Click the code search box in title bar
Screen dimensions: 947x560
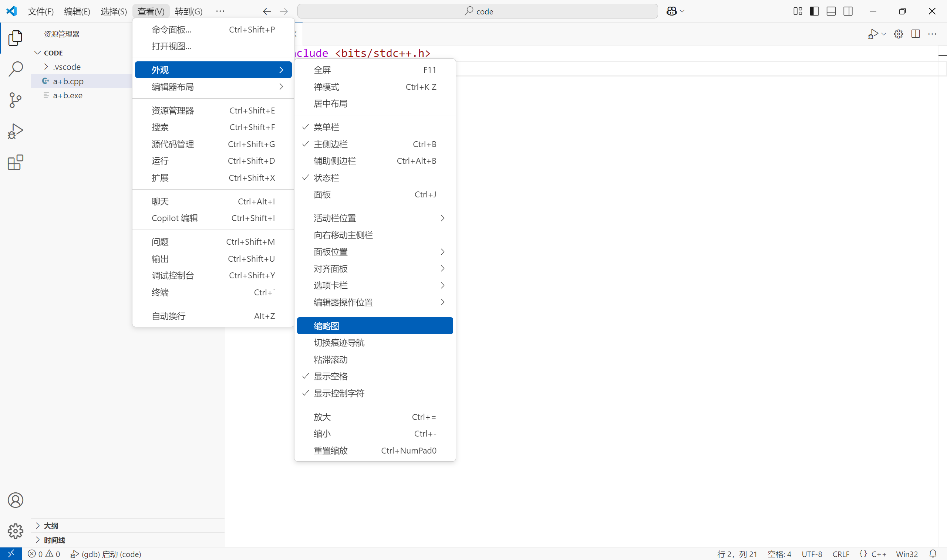click(477, 11)
